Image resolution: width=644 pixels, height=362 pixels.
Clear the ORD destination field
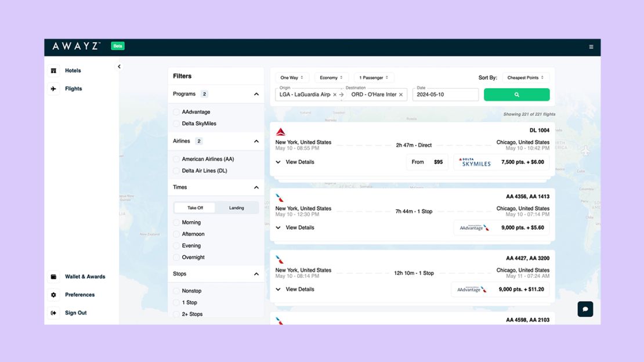click(401, 95)
